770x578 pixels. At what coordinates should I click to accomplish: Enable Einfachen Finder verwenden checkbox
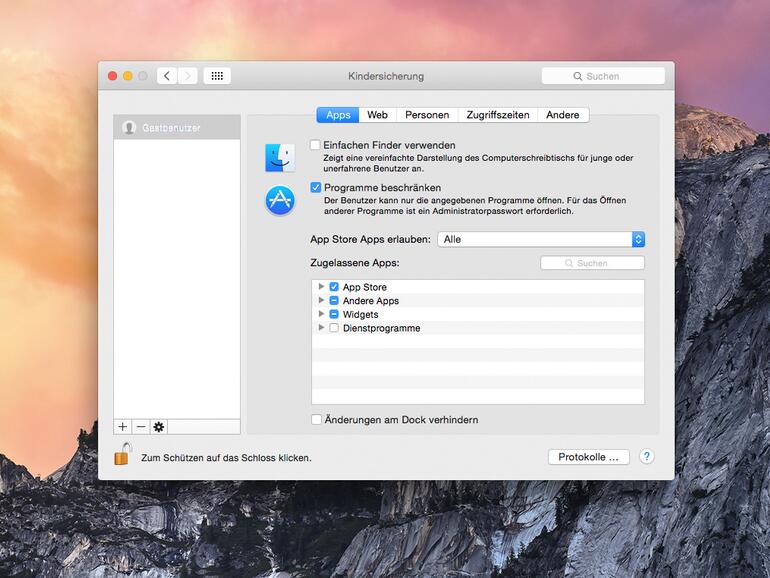[x=315, y=145]
